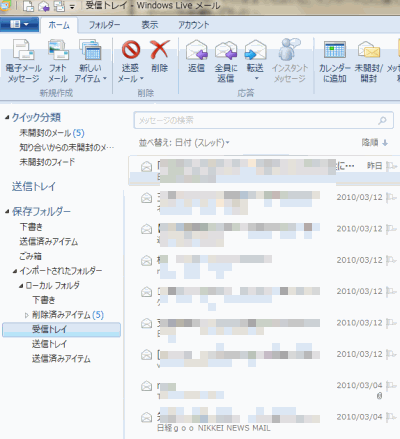Expand the 削除済みアイテム folder
The image size is (400, 439).
(27, 315)
